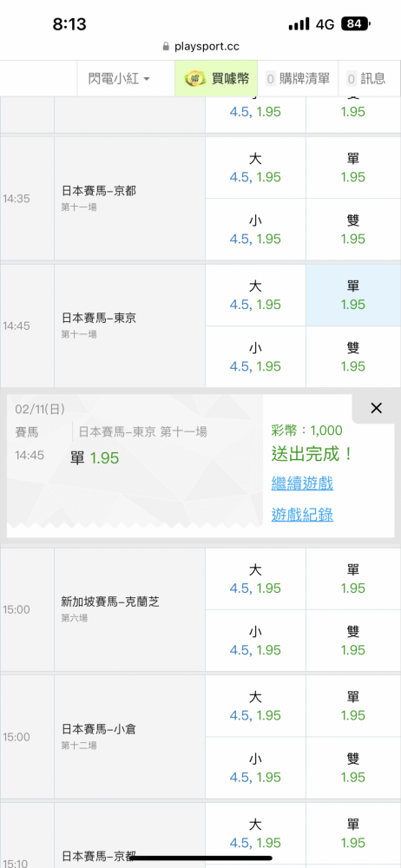The image size is (401, 868).
Task: Select 雙 1.95 for 日本賽馬-東京 第十一場
Action: point(352,357)
